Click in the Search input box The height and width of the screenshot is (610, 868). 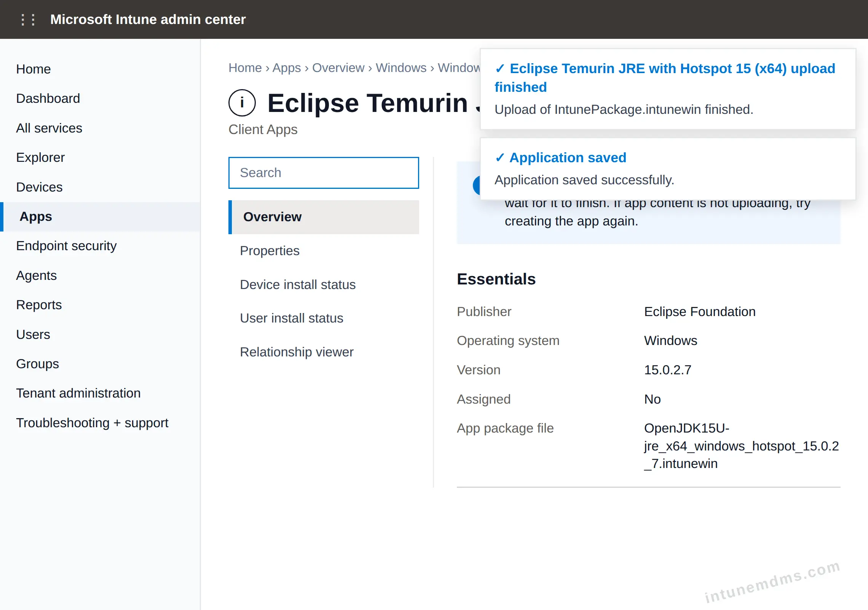(324, 173)
